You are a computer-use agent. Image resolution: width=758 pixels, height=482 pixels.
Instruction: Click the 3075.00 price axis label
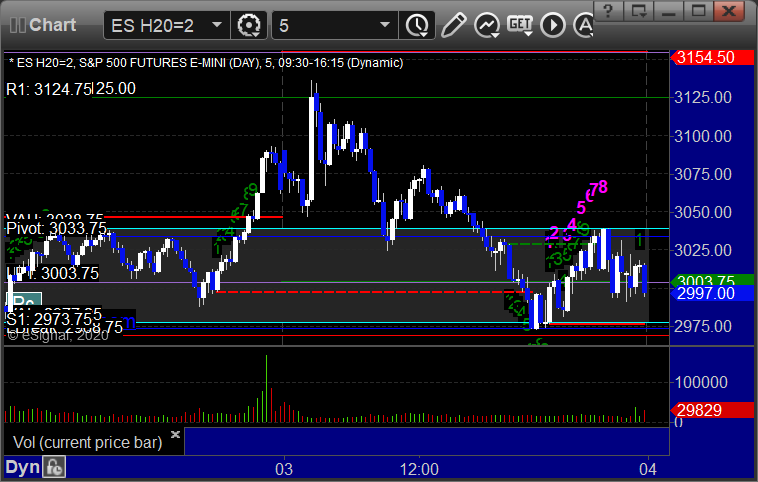[703, 174]
